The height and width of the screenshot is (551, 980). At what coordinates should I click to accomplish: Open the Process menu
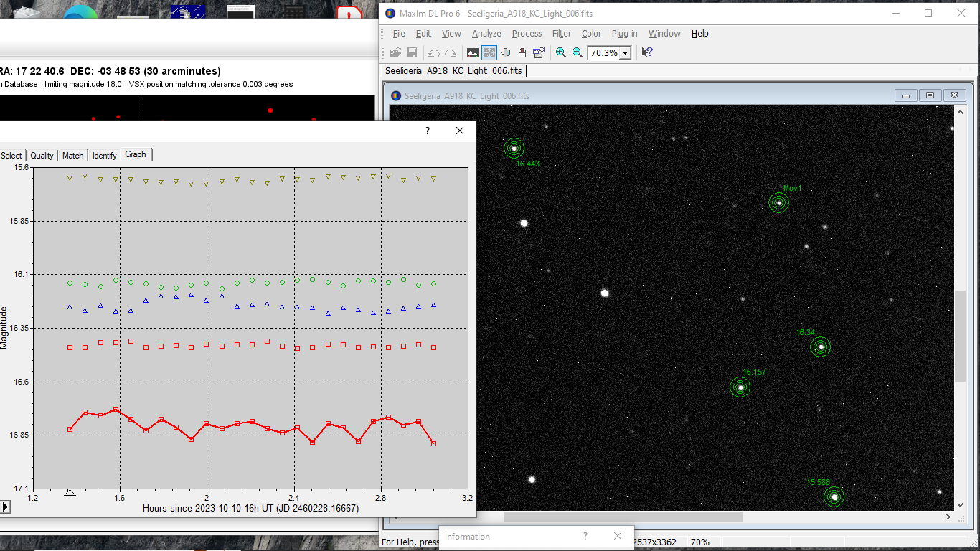527,34
